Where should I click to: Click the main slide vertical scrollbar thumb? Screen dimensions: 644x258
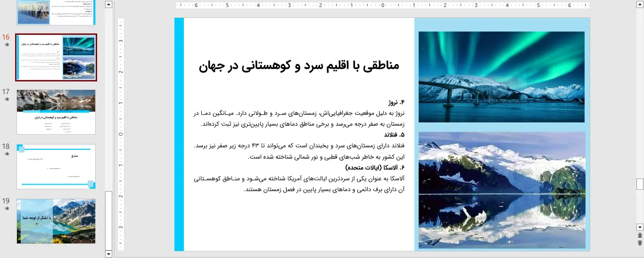(x=640, y=184)
